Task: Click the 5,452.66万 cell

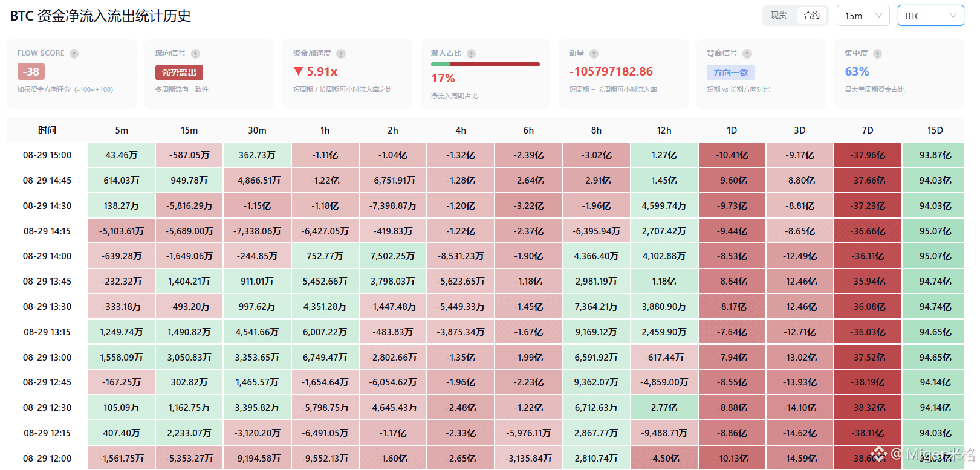Action: (325, 282)
